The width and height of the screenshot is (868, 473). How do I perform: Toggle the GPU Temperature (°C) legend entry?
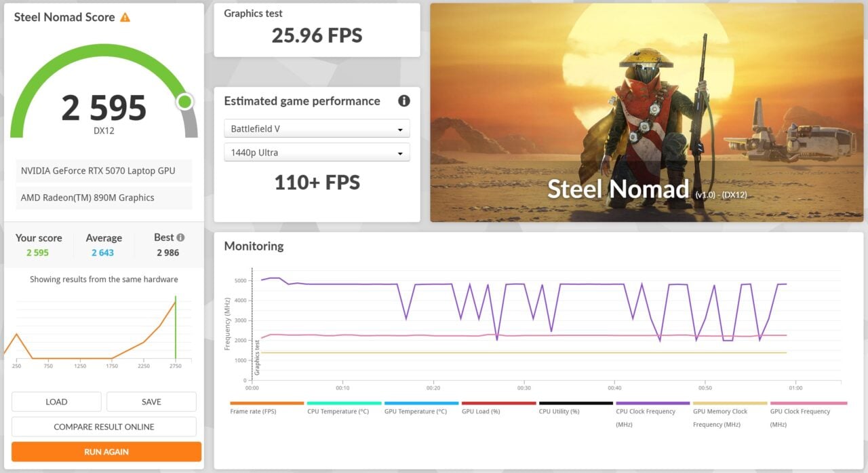click(x=422, y=408)
